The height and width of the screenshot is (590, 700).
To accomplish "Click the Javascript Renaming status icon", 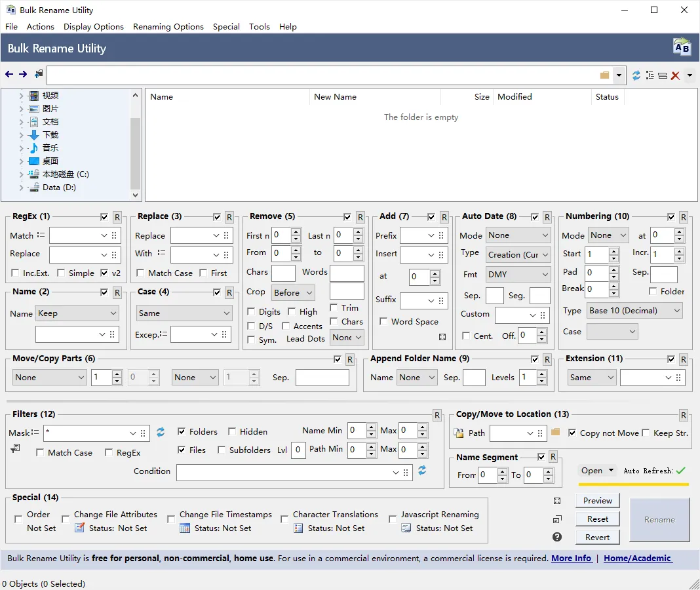I will point(406,528).
